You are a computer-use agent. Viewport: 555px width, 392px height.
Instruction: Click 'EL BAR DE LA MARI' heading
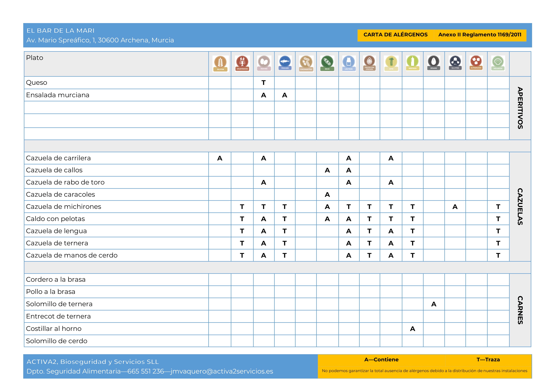coord(60,31)
